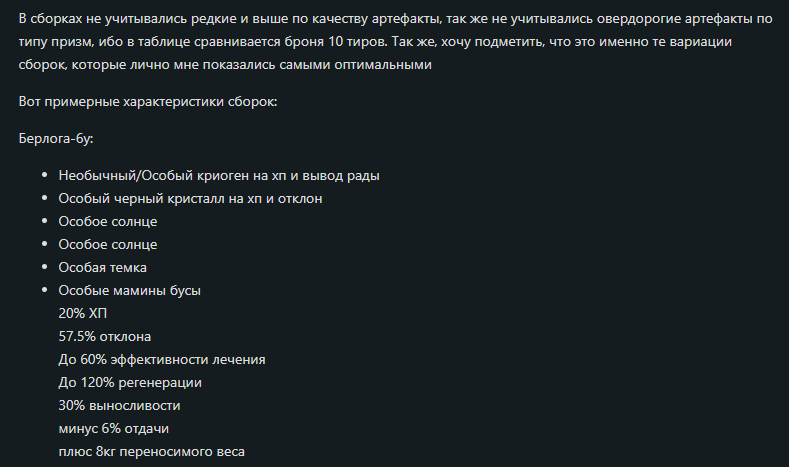789x467 pixels.
Task: Click the "Особые мамины бусы" list item
Action: 130,291
